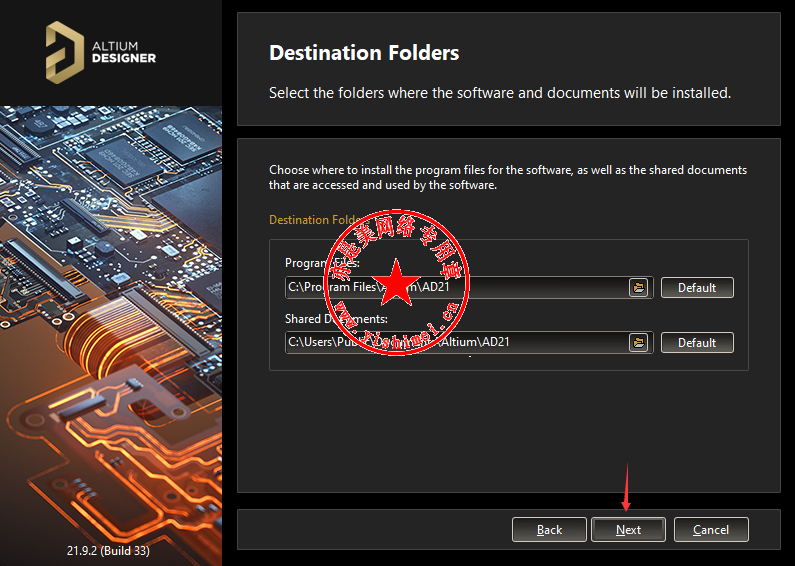This screenshot has width=795, height=566.
Task: Click the Shared Documents label
Action: pos(336,319)
